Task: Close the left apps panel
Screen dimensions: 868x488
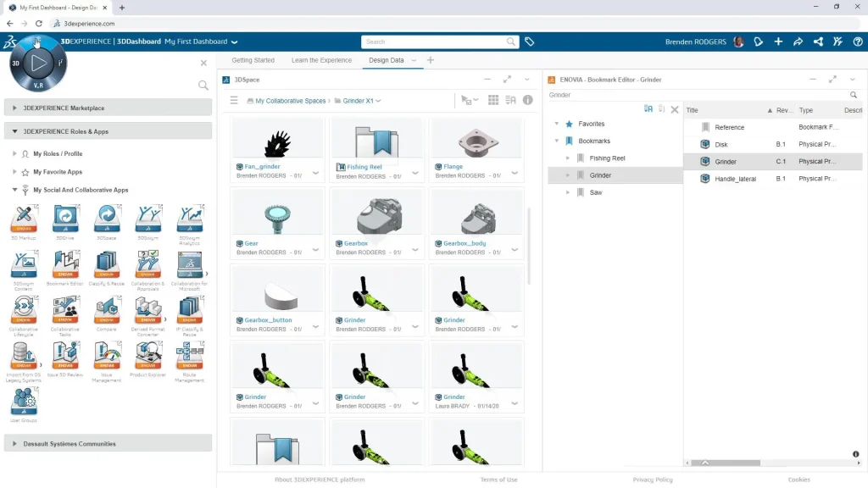Action: 203,63
